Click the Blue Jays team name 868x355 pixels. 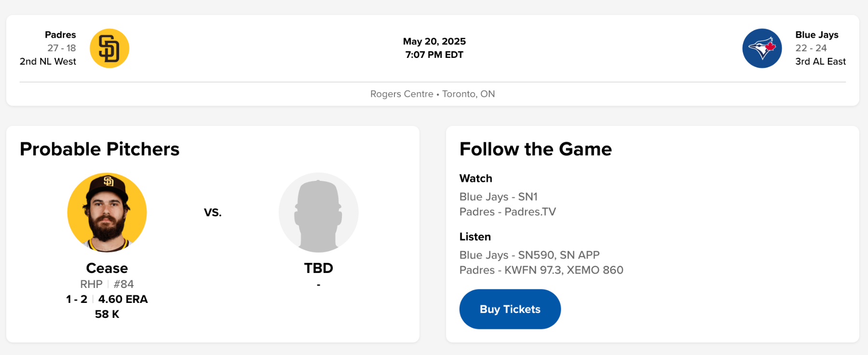(x=816, y=35)
